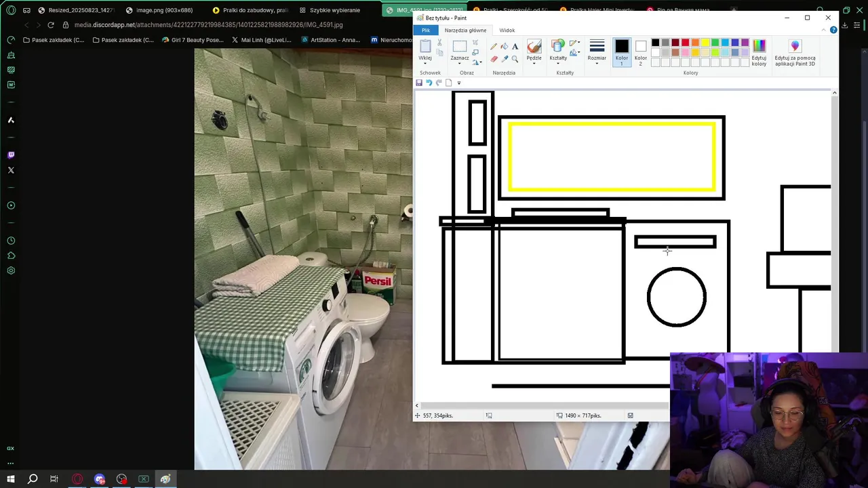Switch to Pralki do zabudowy browser tab

250,10
